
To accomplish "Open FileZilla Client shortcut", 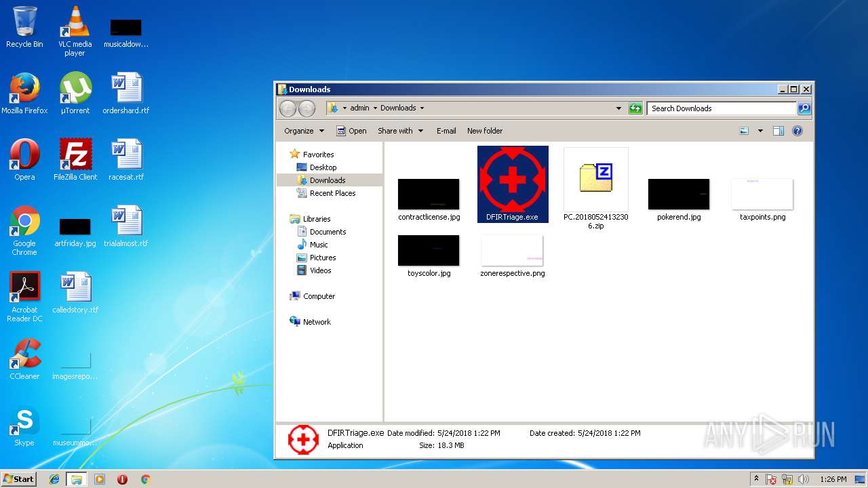I will pyautogui.click(x=75, y=160).
